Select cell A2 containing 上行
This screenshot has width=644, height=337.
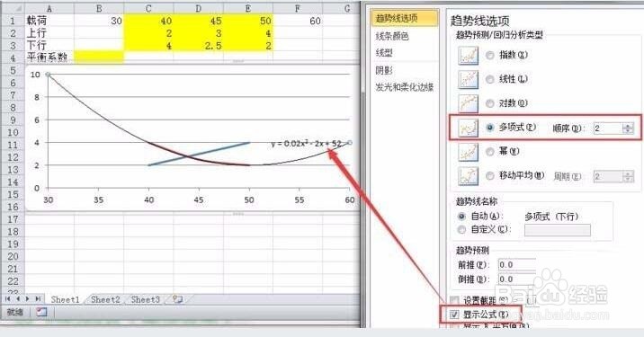point(49,33)
